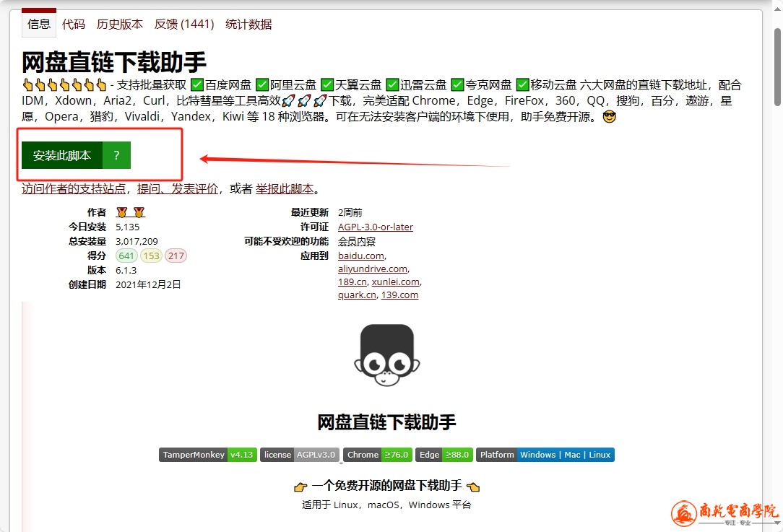Click the 创建日期 label
The image size is (783, 532).
(x=87, y=285)
